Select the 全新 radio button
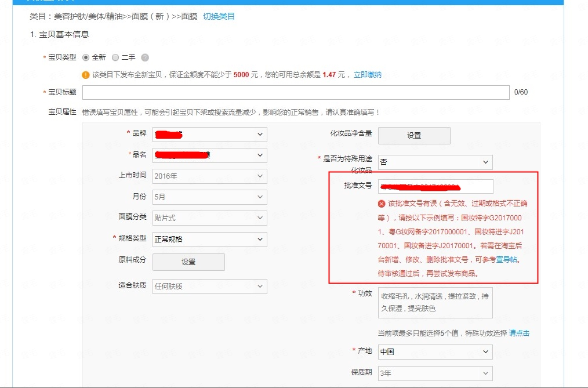 coord(86,57)
